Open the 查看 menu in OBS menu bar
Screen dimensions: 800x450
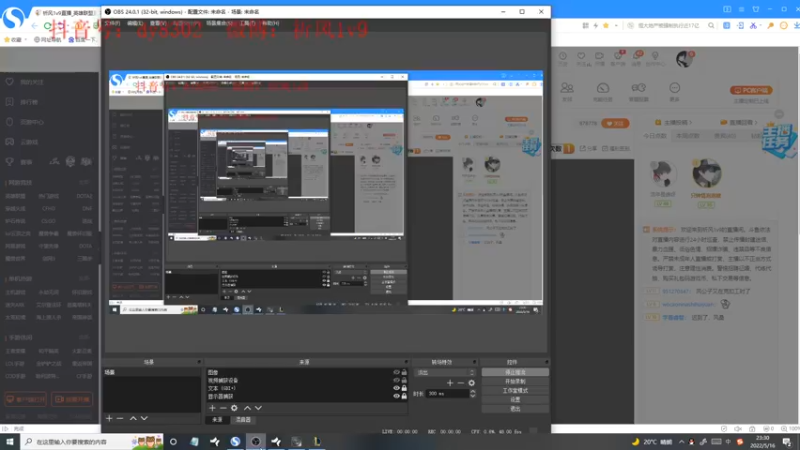[x=158, y=23]
